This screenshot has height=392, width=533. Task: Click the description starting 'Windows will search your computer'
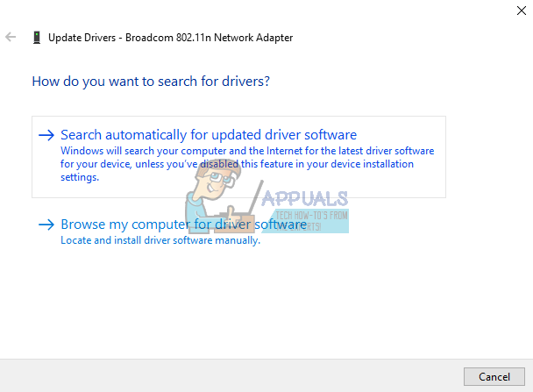[247, 164]
